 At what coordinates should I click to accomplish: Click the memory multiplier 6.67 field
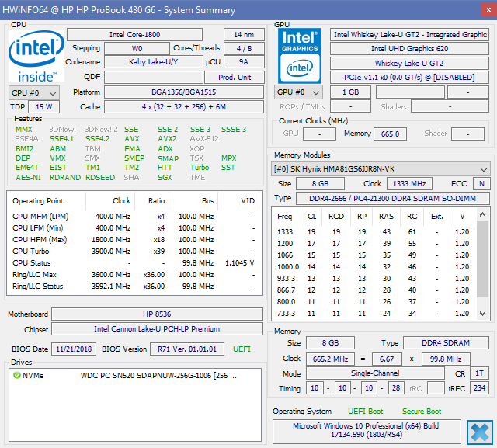(387, 359)
